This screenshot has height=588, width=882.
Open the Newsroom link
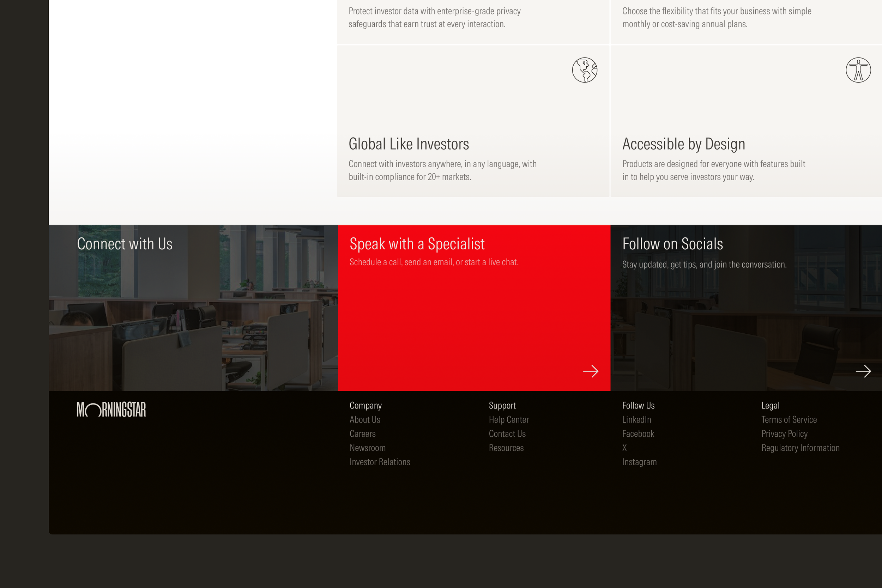(x=367, y=448)
